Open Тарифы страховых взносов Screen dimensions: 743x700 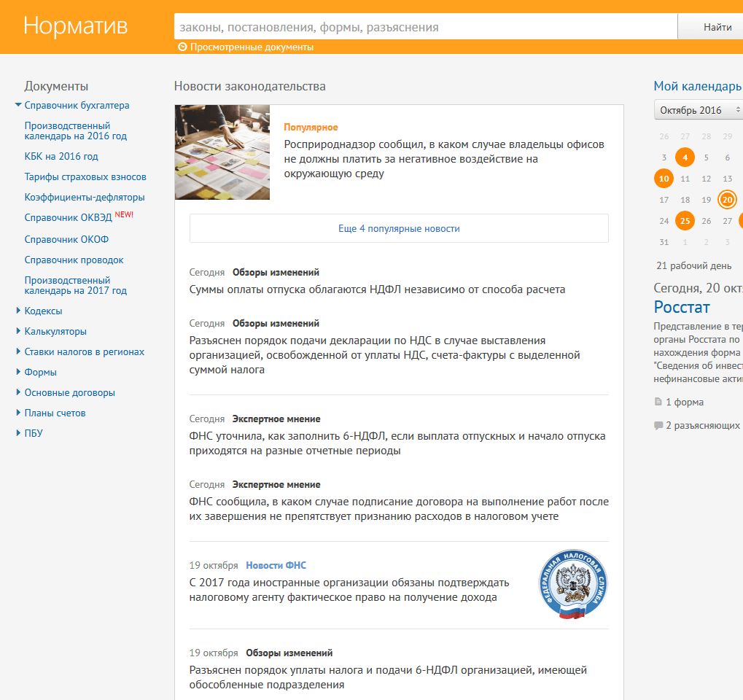point(85,176)
